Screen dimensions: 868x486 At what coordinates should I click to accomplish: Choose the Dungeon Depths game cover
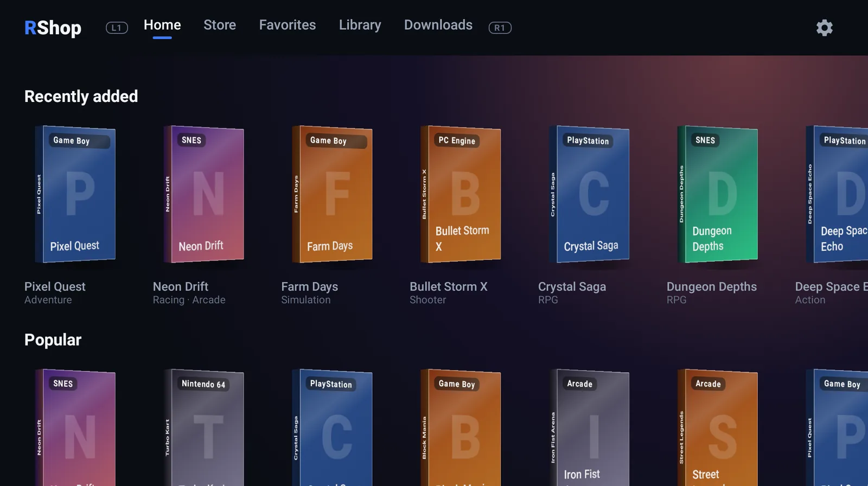pyautogui.click(x=718, y=194)
